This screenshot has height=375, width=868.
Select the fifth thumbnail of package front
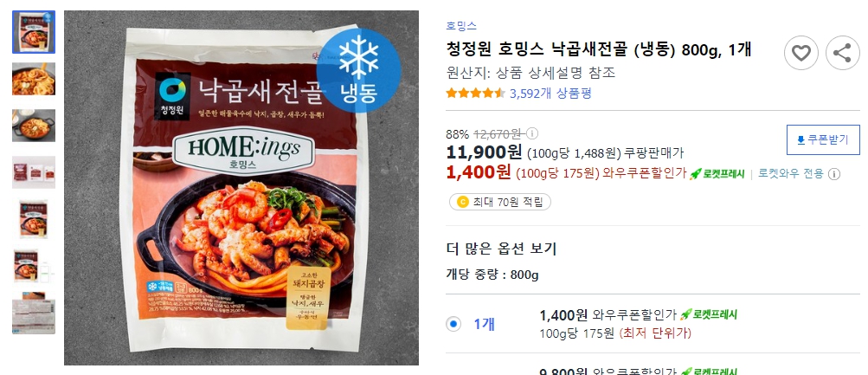pos(34,219)
